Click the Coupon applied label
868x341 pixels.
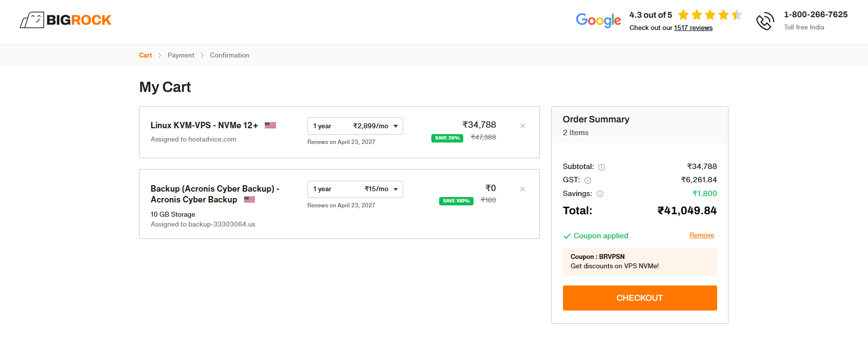click(x=601, y=236)
